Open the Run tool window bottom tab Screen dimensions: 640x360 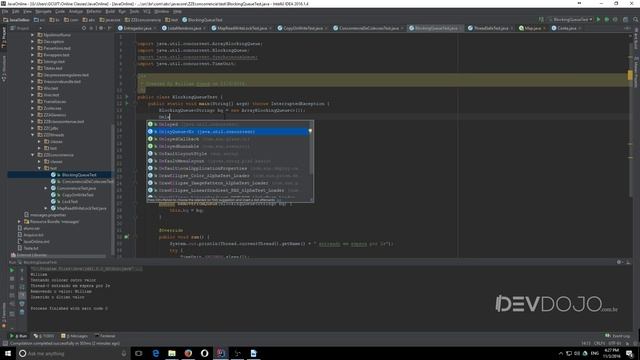click(18, 336)
